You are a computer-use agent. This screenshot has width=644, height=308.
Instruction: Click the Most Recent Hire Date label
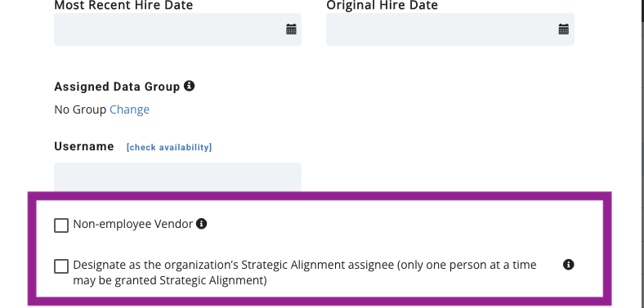[123, 6]
